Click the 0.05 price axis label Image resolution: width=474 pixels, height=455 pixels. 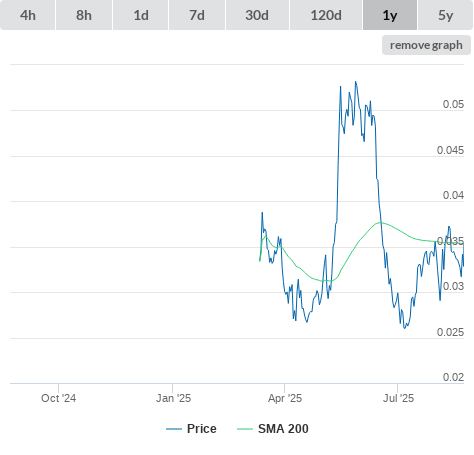pos(453,104)
